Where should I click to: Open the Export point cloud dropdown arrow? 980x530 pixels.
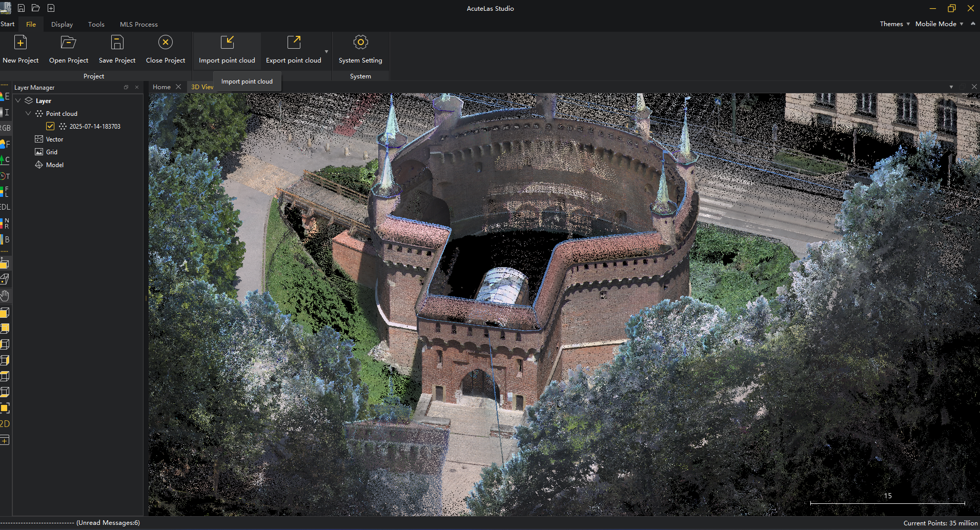326,52
